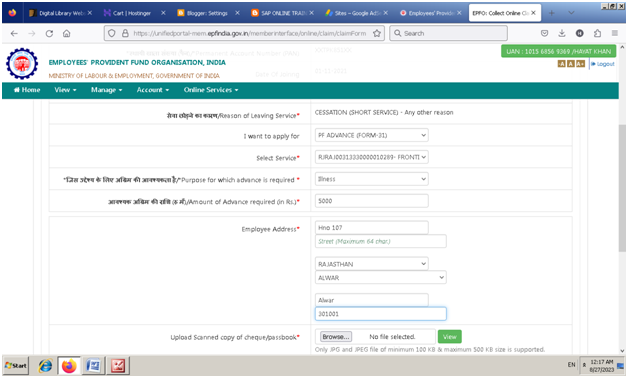Decrease page font size with A- icon
The image size is (628, 378).
(x=562, y=64)
